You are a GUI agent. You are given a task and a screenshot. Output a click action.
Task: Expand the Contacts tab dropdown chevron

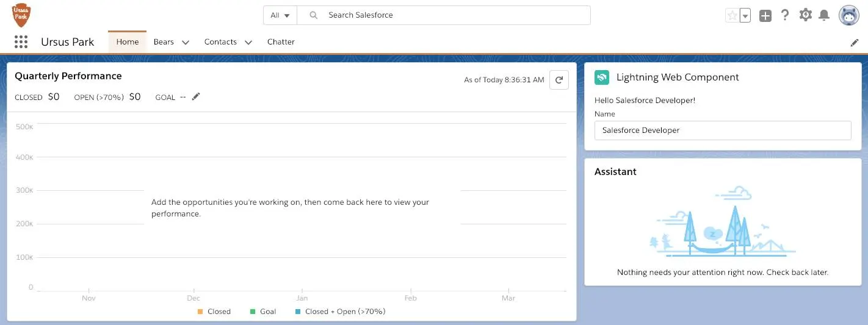248,43
